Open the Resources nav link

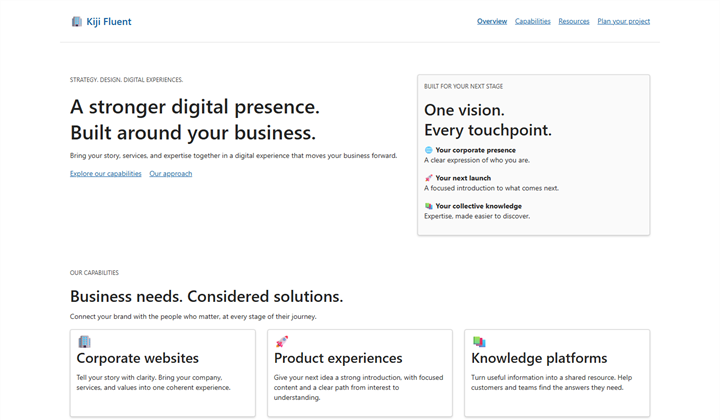pos(574,21)
